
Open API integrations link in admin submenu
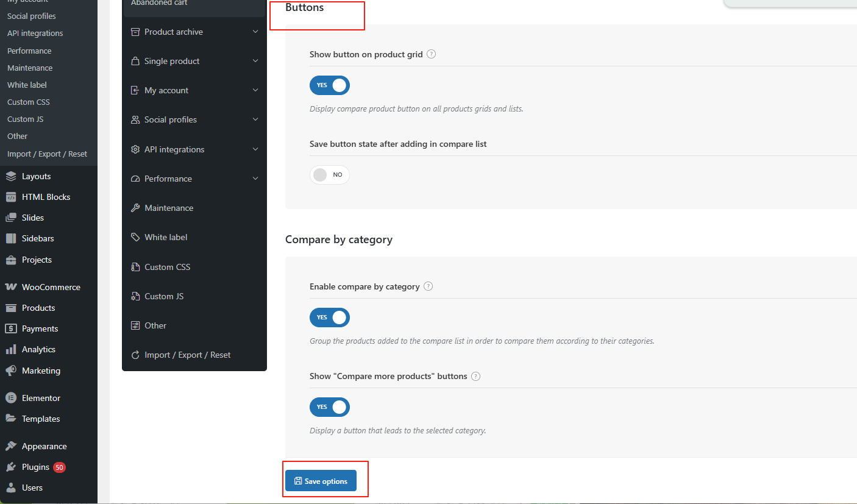coord(35,33)
